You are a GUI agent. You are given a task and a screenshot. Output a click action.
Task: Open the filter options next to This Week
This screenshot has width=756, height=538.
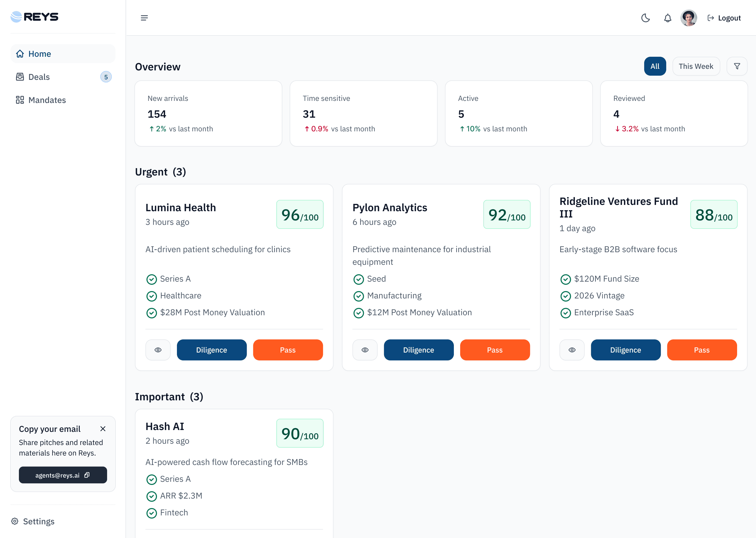(x=737, y=66)
